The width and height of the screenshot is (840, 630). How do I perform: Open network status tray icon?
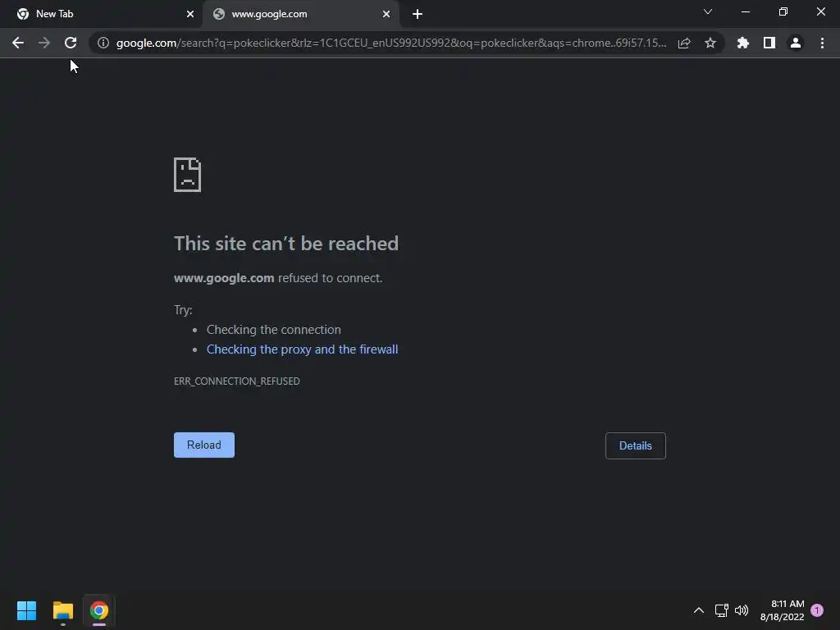[x=721, y=610]
